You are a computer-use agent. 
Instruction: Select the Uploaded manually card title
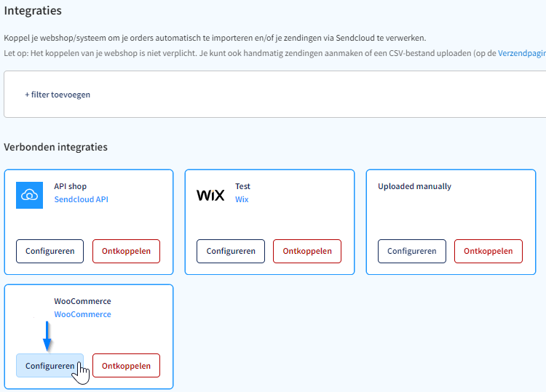click(415, 186)
